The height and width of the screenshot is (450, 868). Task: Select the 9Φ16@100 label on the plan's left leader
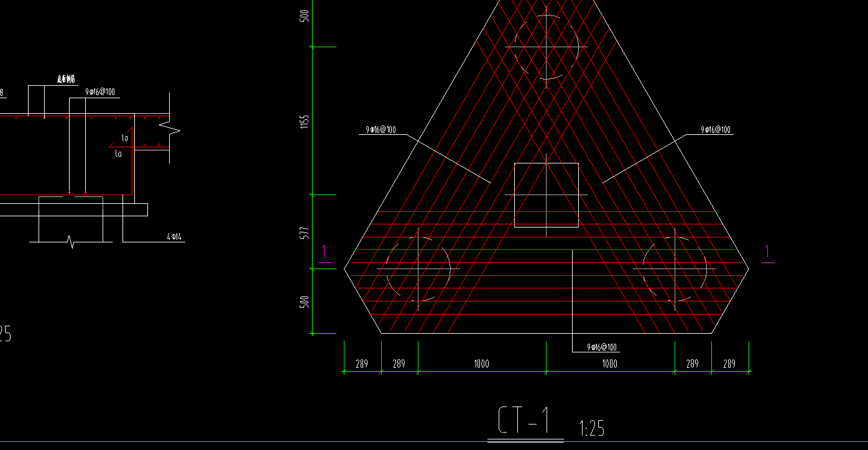(381, 130)
